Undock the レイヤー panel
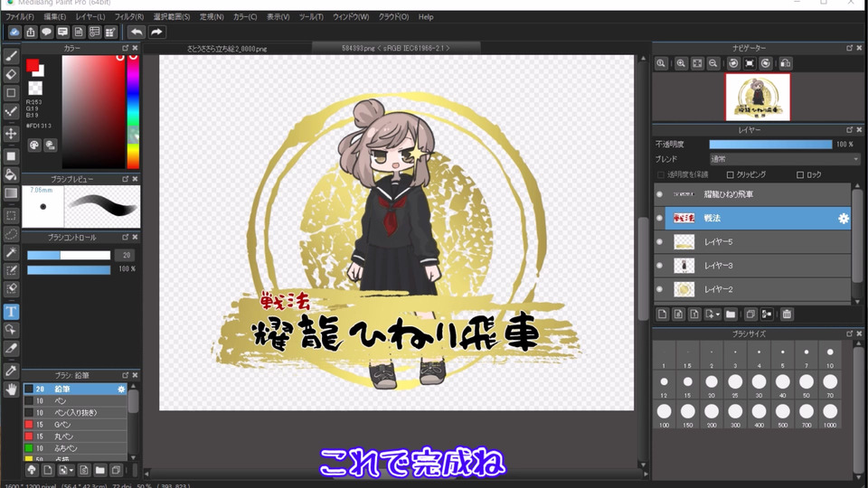The height and width of the screenshot is (488, 868). [850, 129]
